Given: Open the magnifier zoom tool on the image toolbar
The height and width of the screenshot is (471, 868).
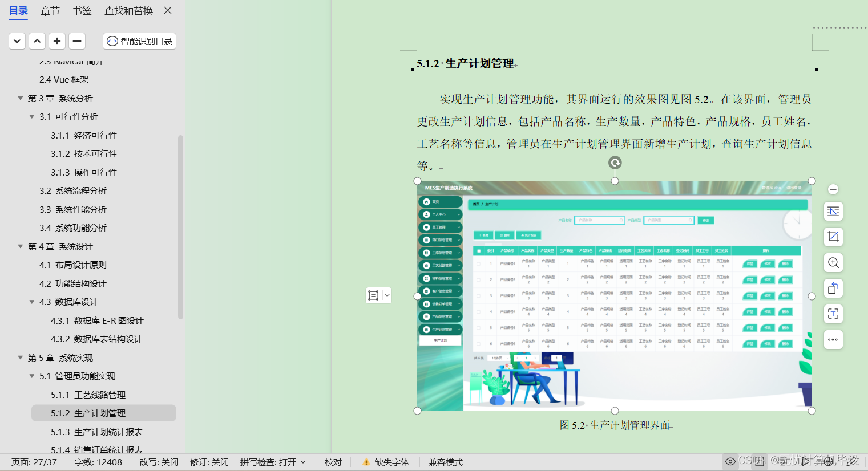Looking at the screenshot, I should point(833,262).
